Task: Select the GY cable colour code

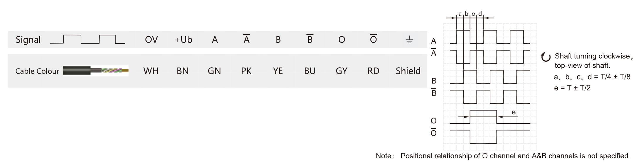Action: click(342, 71)
